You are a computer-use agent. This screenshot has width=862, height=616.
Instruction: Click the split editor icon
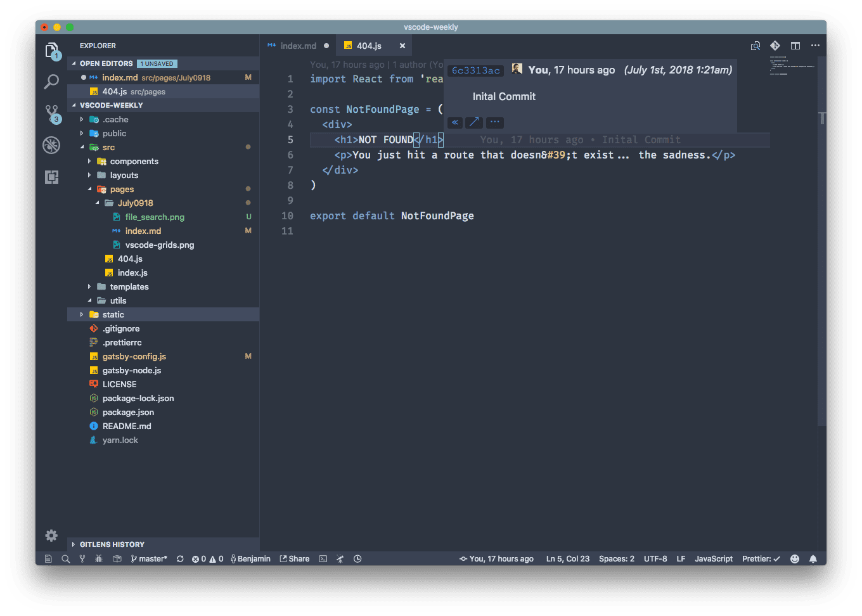tap(795, 46)
